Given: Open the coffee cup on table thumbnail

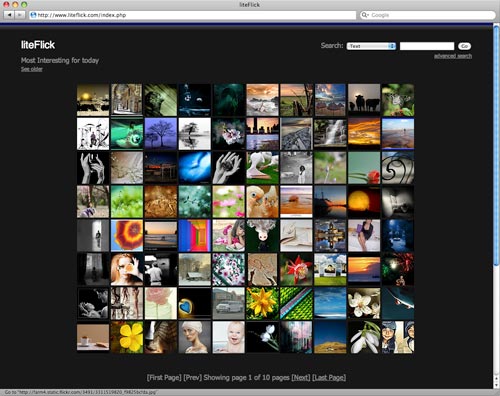Looking at the screenshot, I should [93, 337].
